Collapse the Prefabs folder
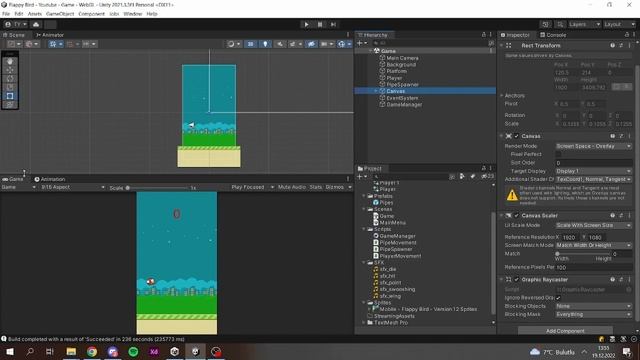The image size is (640, 360). click(364, 196)
